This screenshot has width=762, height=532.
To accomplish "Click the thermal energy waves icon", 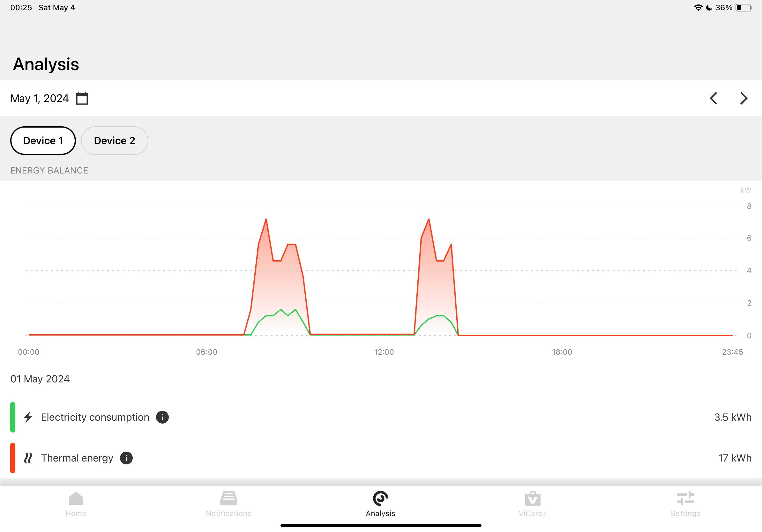I will [28, 458].
